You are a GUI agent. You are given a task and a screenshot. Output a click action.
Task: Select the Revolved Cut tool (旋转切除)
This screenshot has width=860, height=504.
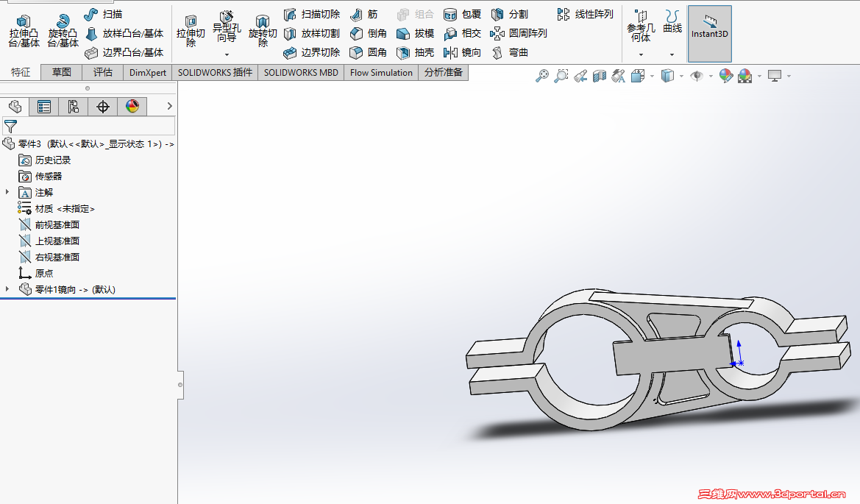tap(263, 31)
